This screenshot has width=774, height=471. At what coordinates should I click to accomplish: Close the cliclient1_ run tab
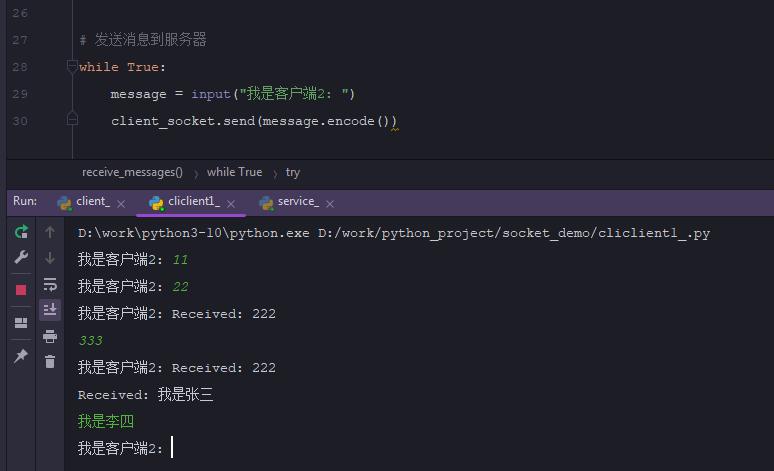click(231, 203)
